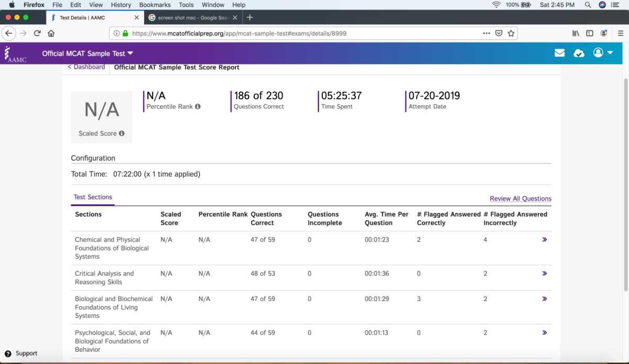Go to Firefox home page icon

pos(51,33)
